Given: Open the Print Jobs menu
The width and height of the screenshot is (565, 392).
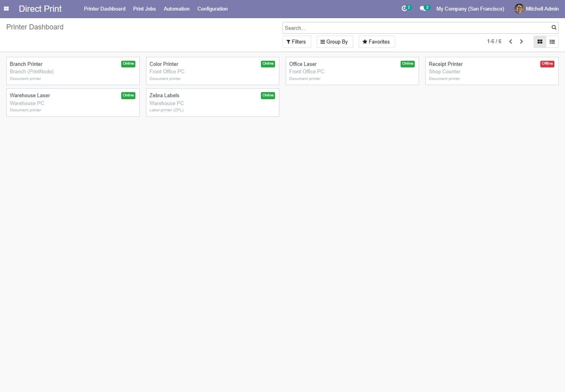Looking at the screenshot, I should click(x=144, y=8).
